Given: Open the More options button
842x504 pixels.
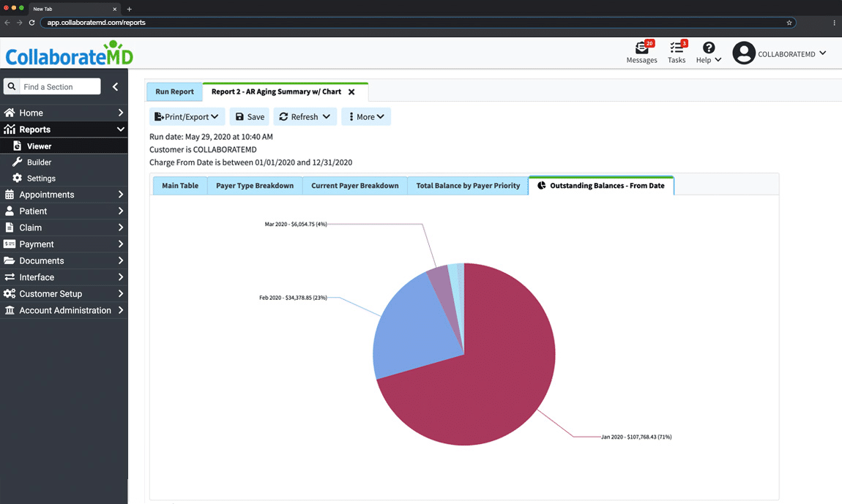Looking at the screenshot, I should tap(365, 116).
